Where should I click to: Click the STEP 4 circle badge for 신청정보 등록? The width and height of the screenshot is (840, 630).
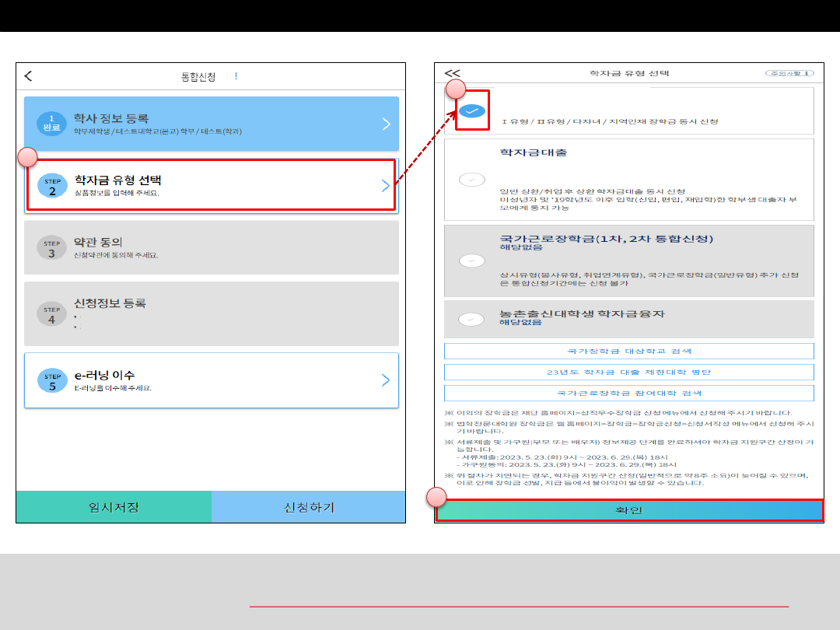(x=51, y=313)
